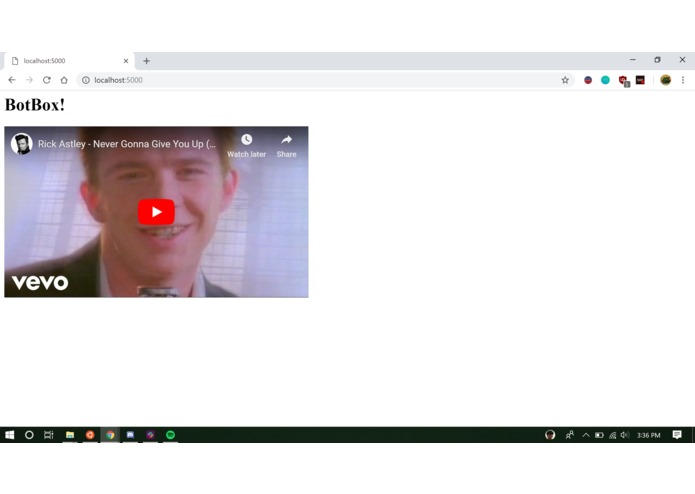
Task: Open the video title link
Action: 127,144
